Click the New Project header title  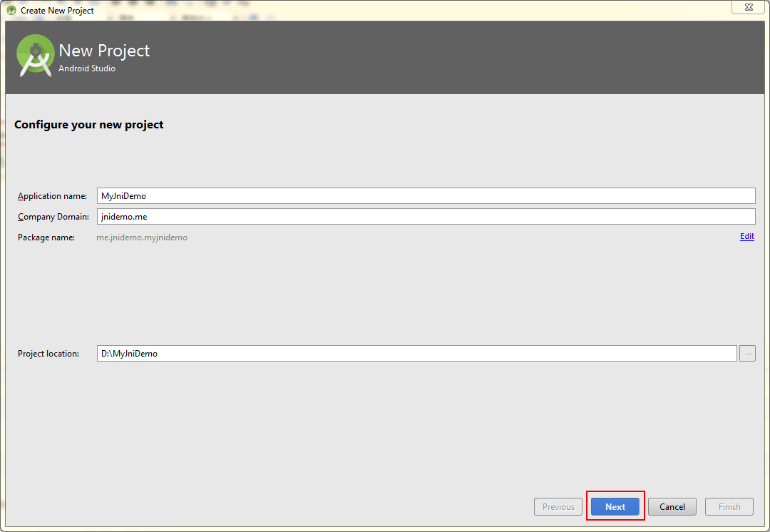104,50
